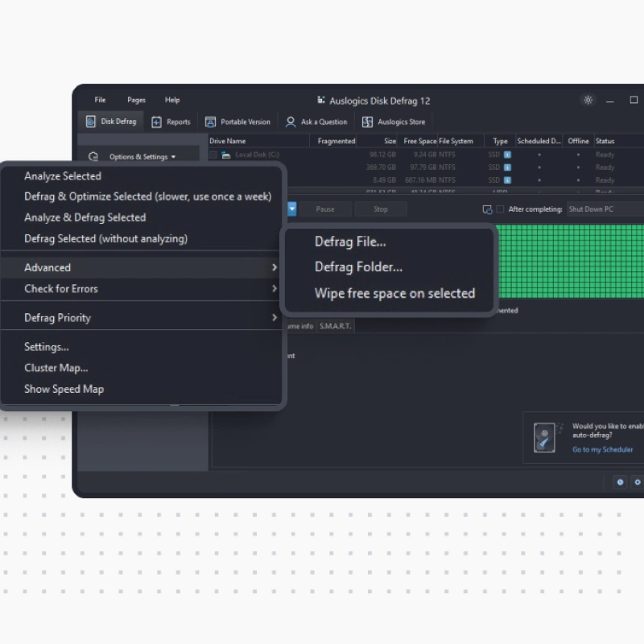
Task: Open the Portable Version page
Action: [x=237, y=122]
